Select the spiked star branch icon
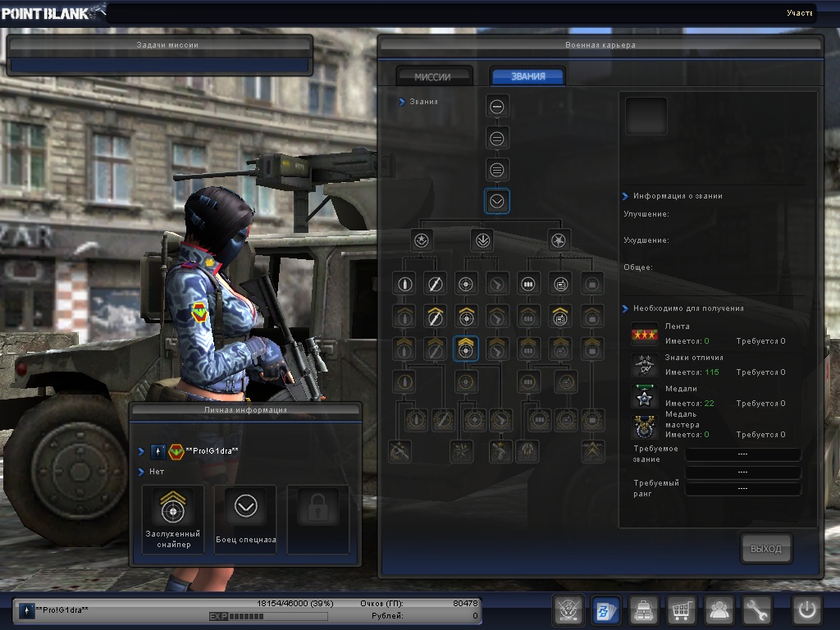The image size is (840, 630). click(x=559, y=240)
